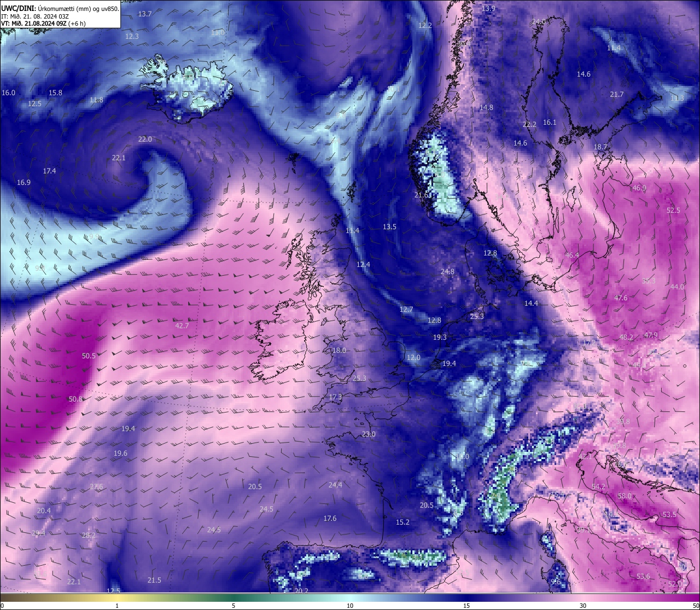
Task: Click the 46.9 value in the pink area
Action: pos(639,188)
